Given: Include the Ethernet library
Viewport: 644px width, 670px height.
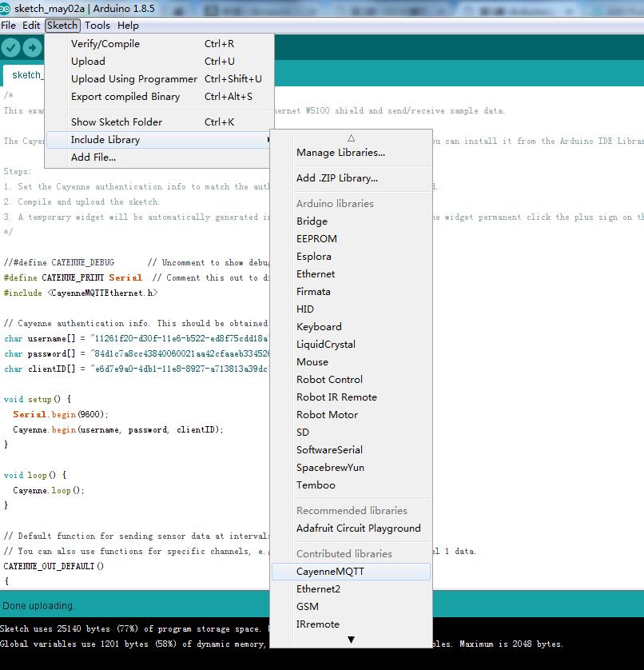Looking at the screenshot, I should pos(351,274).
